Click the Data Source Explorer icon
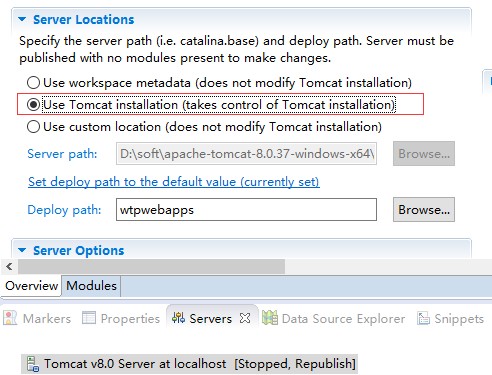The width and height of the screenshot is (492, 375). (x=270, y=318)
